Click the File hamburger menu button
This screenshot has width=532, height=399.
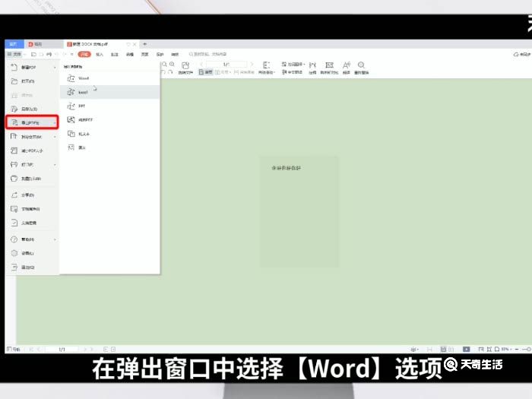[x=14, y=54]
